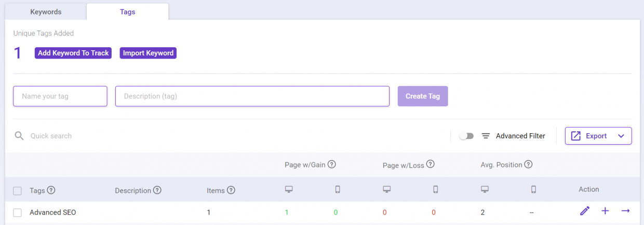Check the Advanced SEO row checkbox
This screenshot has height=225, width=644.
click(x=17, y=213)
